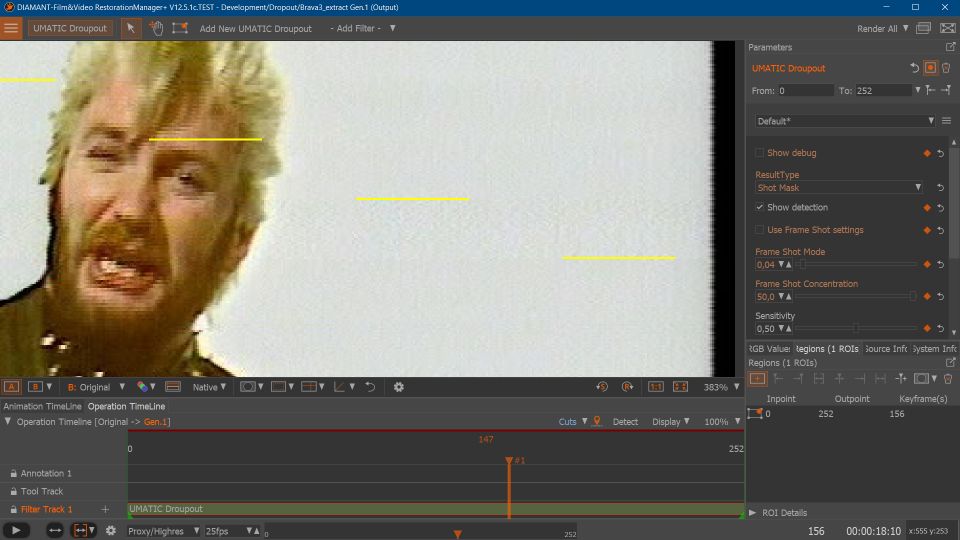960x540 pixels.
Task: Click the From frame input field
Action: 804,91
